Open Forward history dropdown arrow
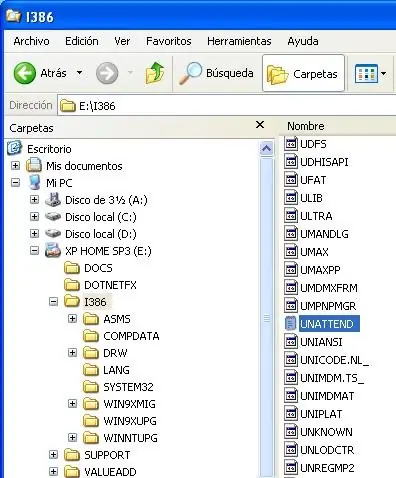This screenshot has height=478, width=396. (x=130, y=72)
